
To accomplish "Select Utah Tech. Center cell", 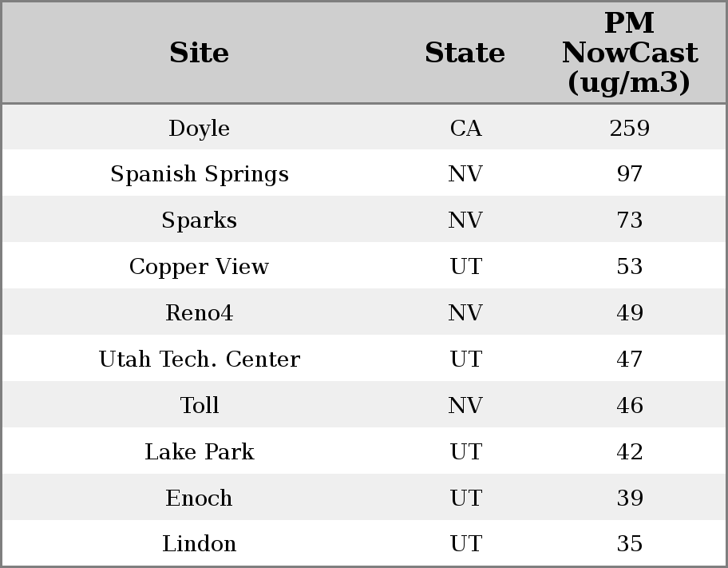I will coord(199,359).
